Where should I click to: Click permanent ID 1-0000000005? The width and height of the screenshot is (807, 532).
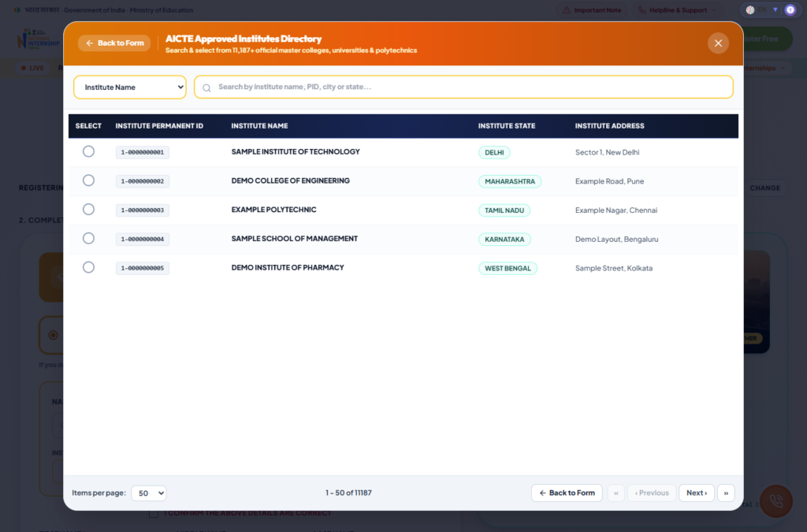[x=143, y=268]
